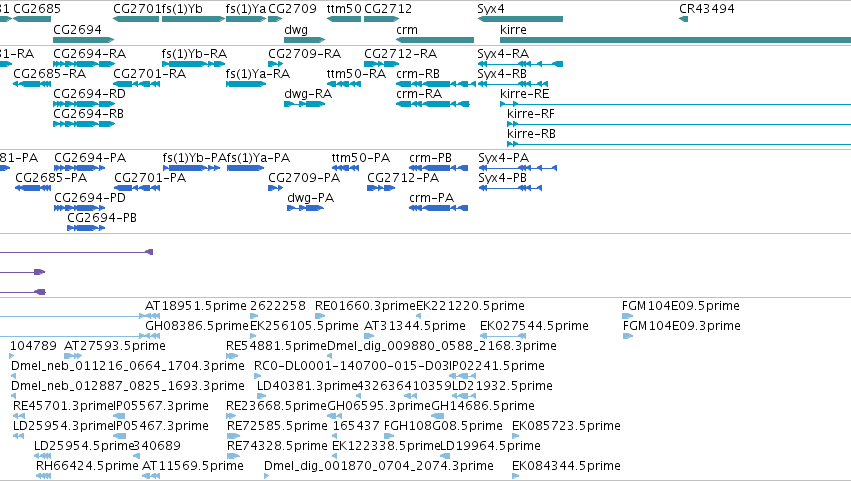Click the Syx4-RA transcript label
Image resolution: width=851 pixels, height=481 pixels.
[503, 54]
